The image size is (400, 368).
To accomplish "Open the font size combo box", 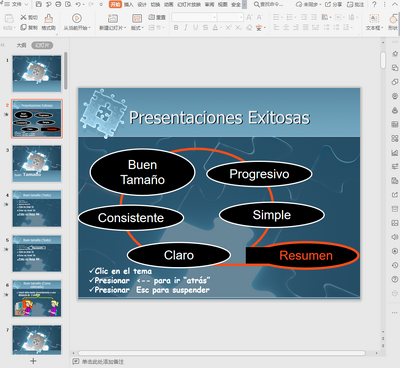I will tap(231, 17).
